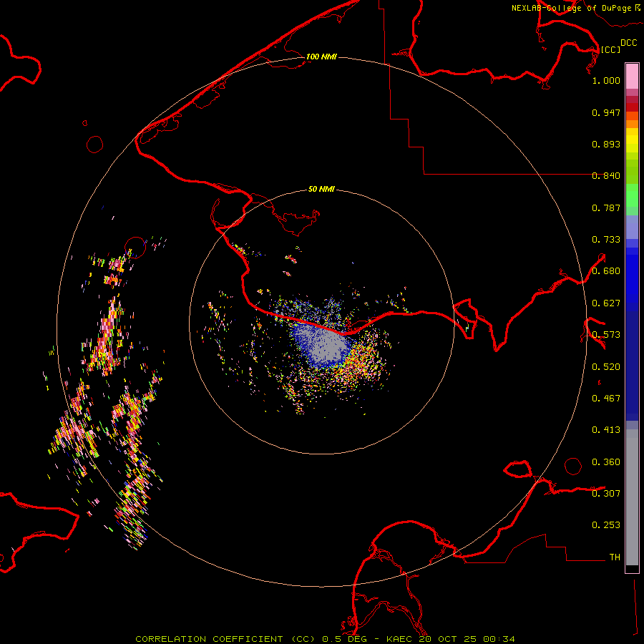This screenshot has height=644, width=644.
Task: Click the DCC label above color bar
Action: pos(628,43)
